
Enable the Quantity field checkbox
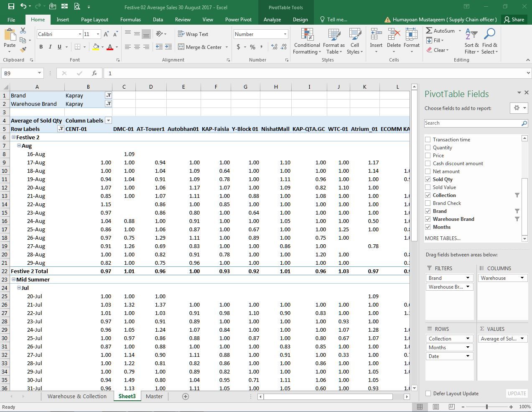click(428, 147)
